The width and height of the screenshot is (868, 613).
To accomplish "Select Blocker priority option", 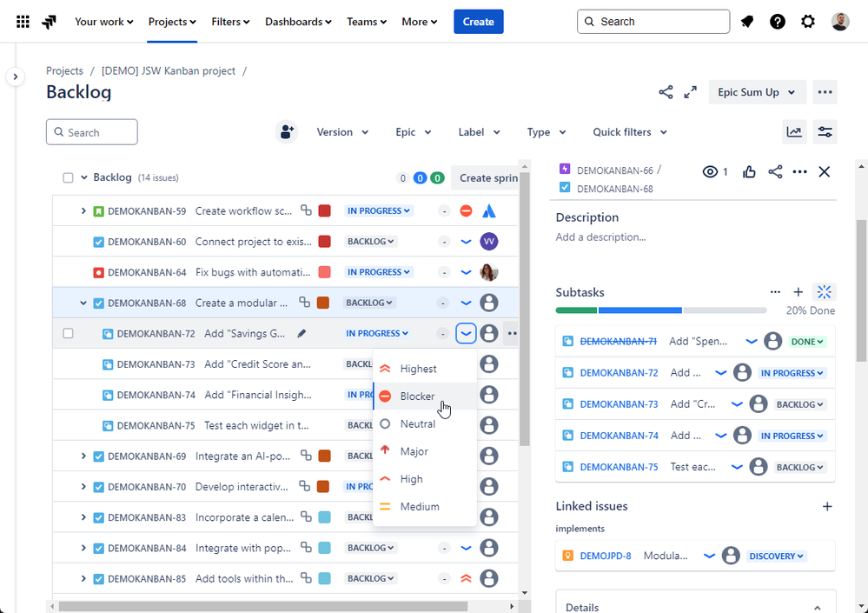I will click(425, 396).
